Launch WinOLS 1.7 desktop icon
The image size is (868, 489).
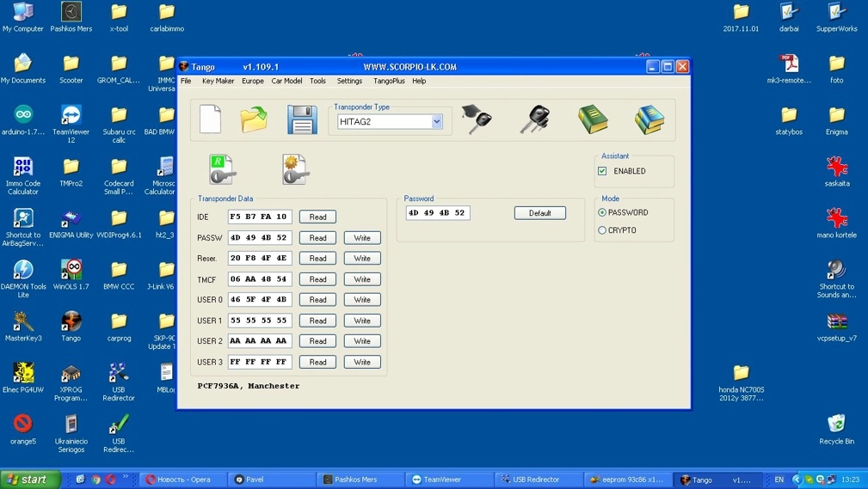point(71,275)
